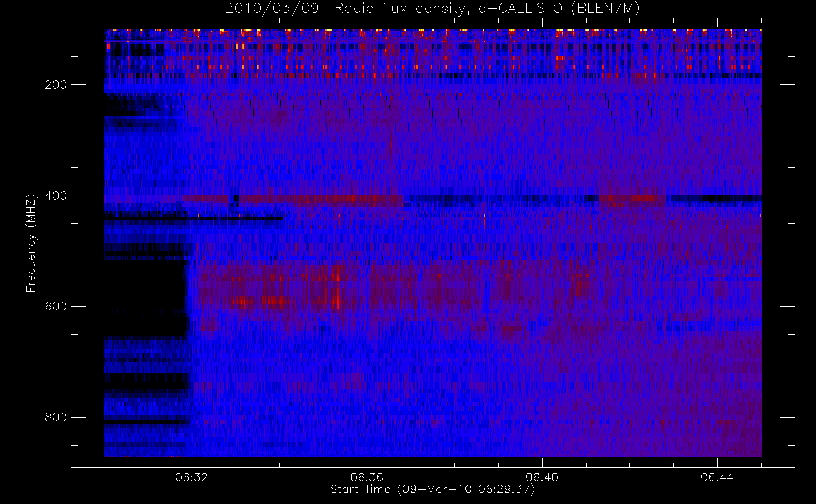Click the 'Frequency (MHZ)' axis label
The height and width of the screenshot is (504, 816).
(x=31, y=243)
